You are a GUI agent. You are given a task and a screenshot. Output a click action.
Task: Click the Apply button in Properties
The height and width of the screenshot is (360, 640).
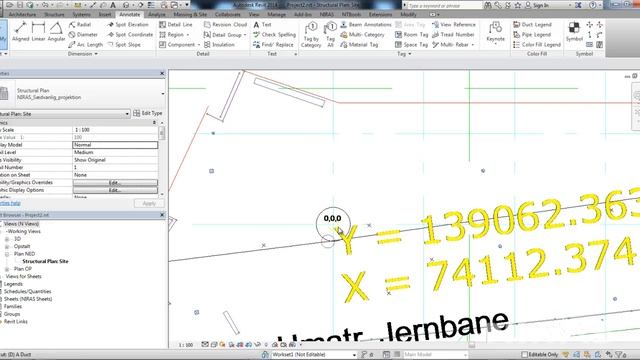[x=149, y=203]
